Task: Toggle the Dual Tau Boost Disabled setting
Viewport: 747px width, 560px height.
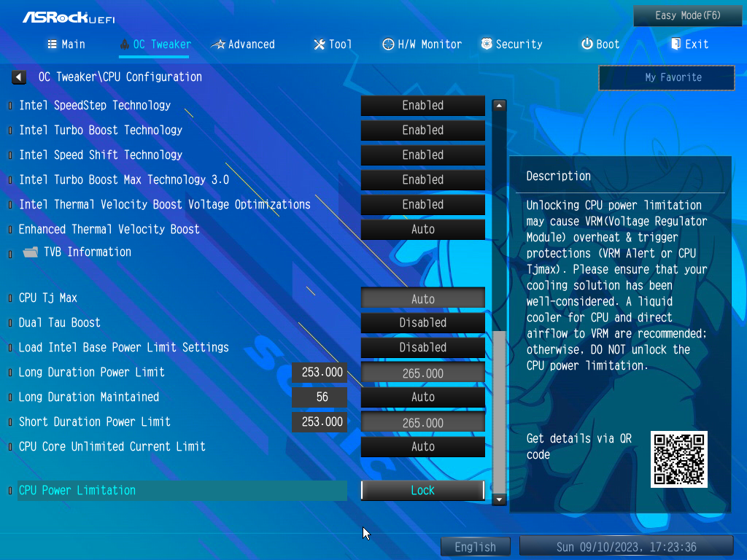Action: coord(422,323)
